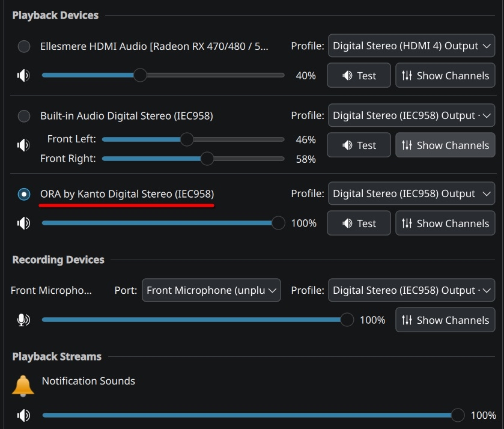Viewport: 504px width, 429px height.
Task: Test the Ellesmere HDMI Audio output
Action: tap(359, 76)
